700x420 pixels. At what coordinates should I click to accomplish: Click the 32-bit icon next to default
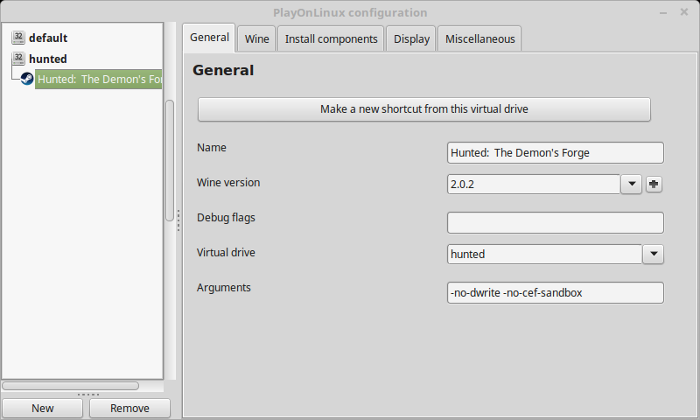pos(18,37)
